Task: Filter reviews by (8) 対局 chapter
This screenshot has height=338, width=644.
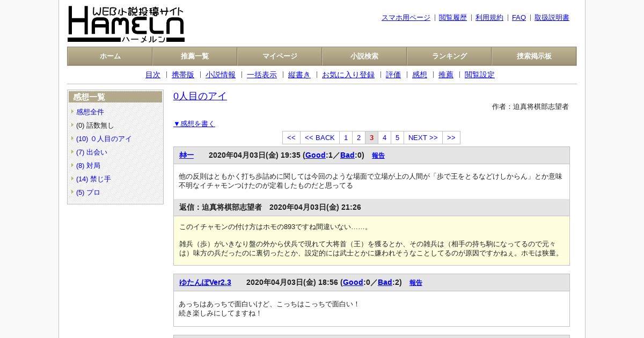Action: coord(88,165)
